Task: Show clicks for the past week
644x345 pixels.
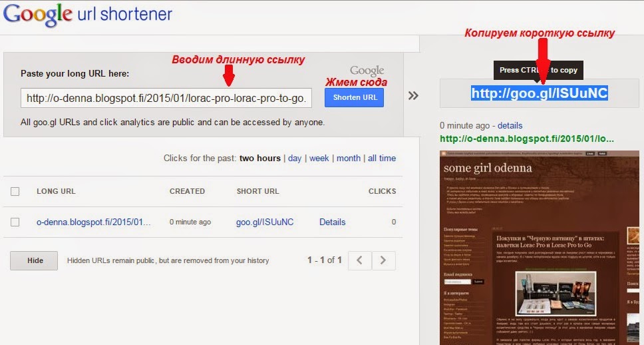Action: [319, 159]
